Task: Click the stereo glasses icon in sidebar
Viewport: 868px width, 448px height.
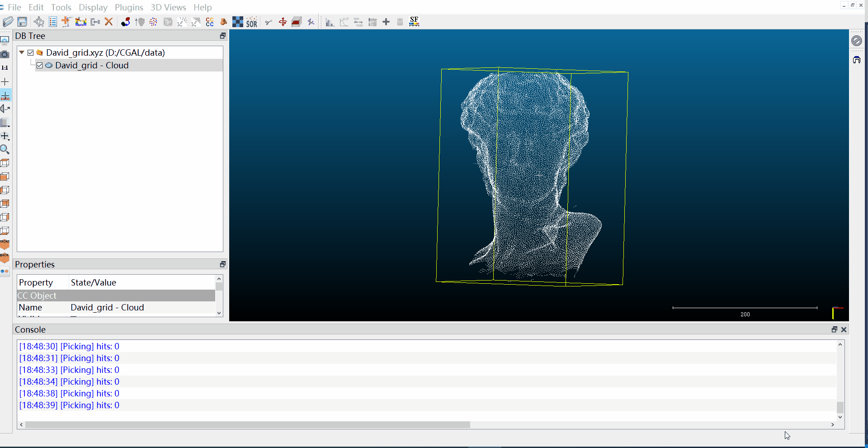Action: pyautogui.click(x=5, y=272)
